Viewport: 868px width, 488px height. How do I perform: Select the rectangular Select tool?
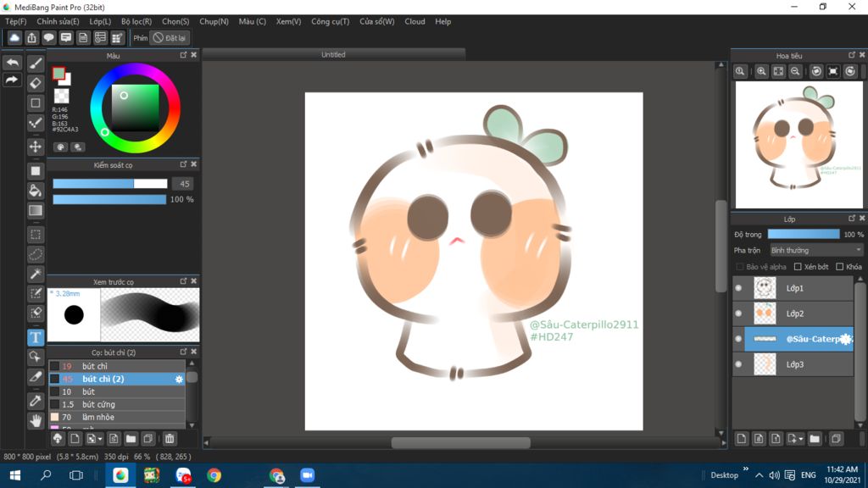pyautogui.click(x=36, y=235)
